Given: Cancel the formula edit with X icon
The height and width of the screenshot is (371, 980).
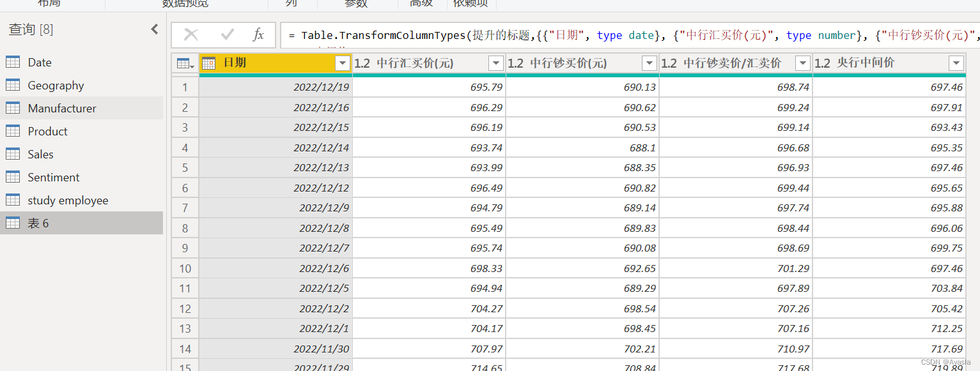Looking at the screenshot, I should 191,35.
